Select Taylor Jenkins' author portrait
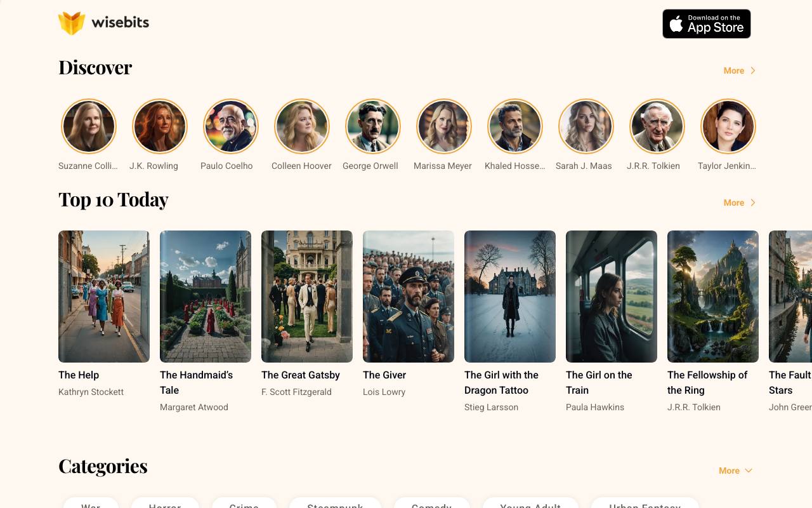Image resolution: width=812 pixels, height=508 pixels. tap(728, 126)
